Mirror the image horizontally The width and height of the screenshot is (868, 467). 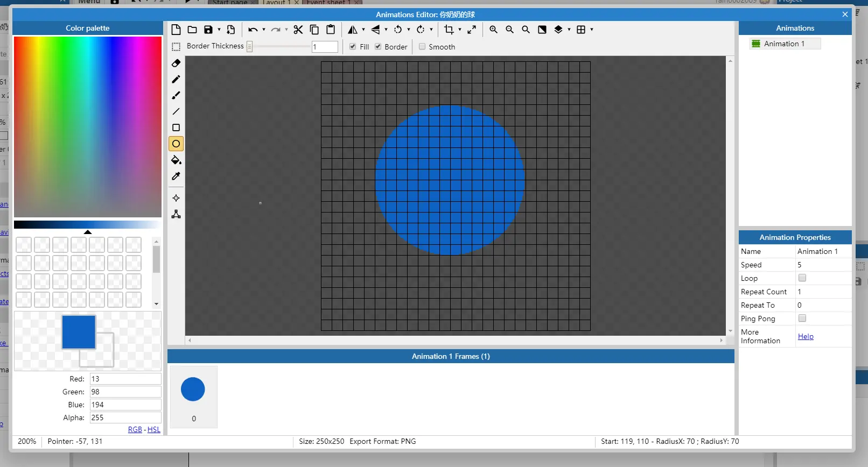(x=352, y=30)
